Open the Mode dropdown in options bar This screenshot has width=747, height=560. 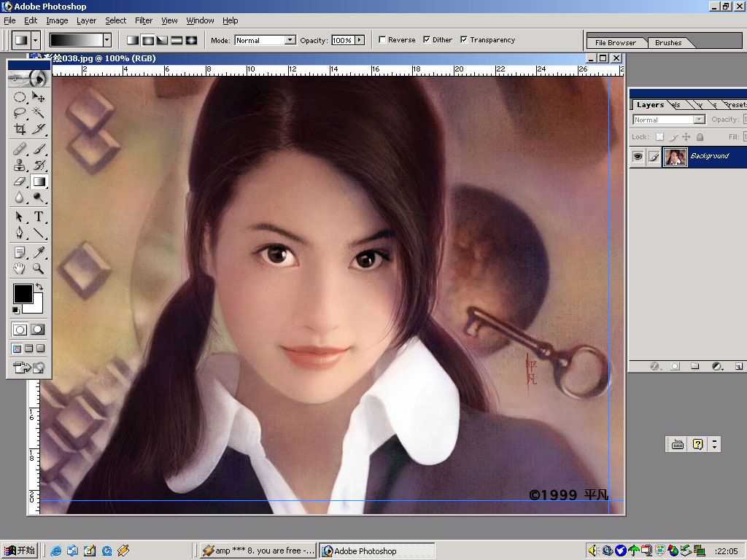(x=290, y=40)
